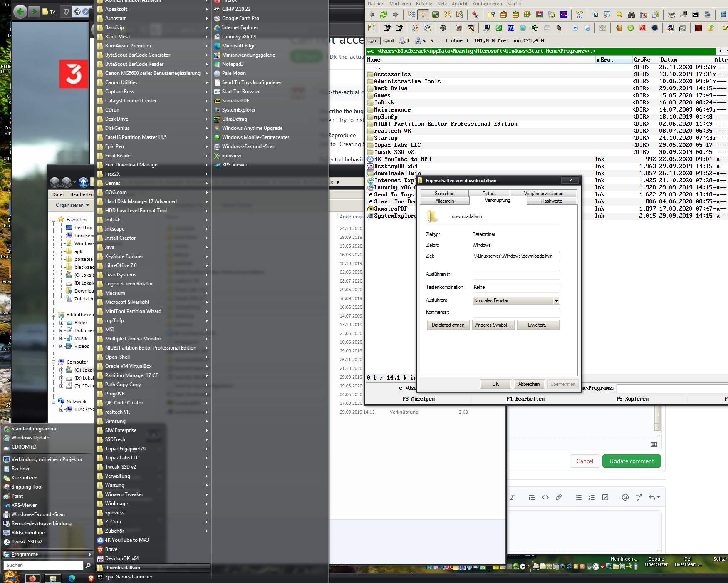Collapse the Favoriten tree node in Explorer
Screen dimensions: 728x583
(54, 220)
